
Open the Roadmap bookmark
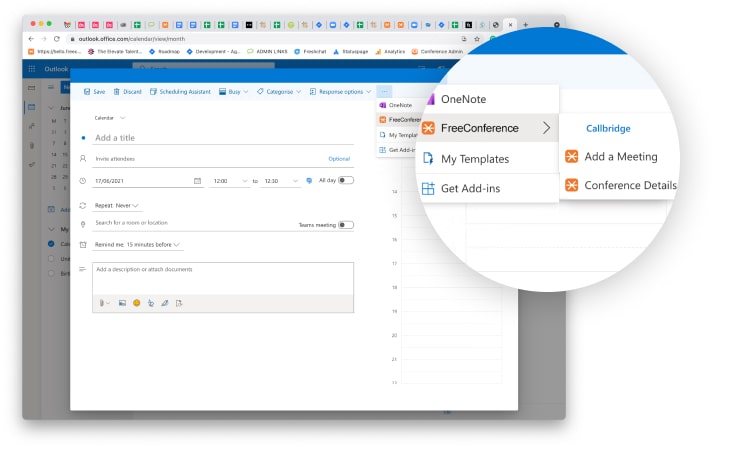(164, 52)
